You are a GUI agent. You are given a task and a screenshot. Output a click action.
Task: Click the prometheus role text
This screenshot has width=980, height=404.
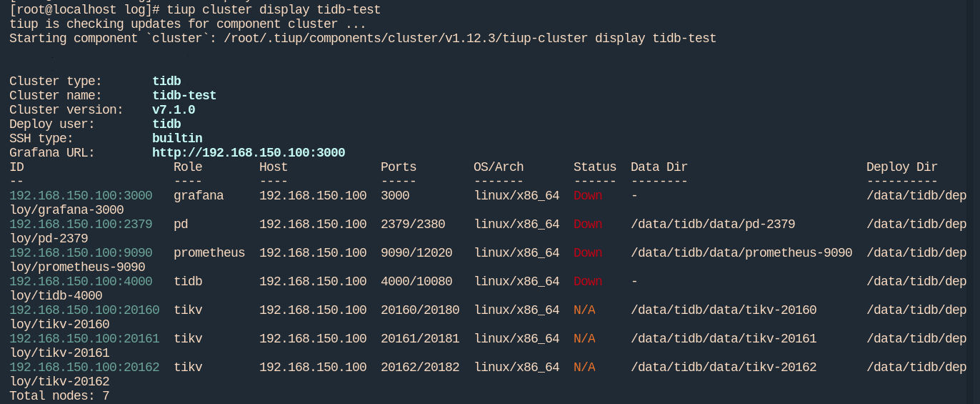click(209, 252)
